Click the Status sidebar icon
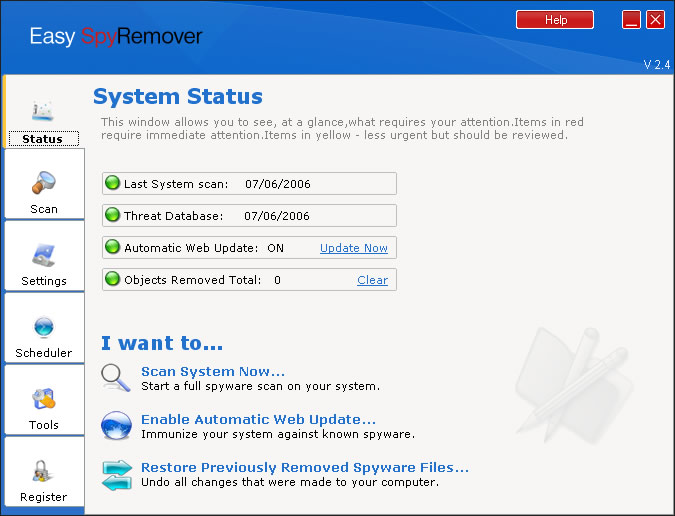The height and width of the screenshot is (516, 675). tap(43, 111)
